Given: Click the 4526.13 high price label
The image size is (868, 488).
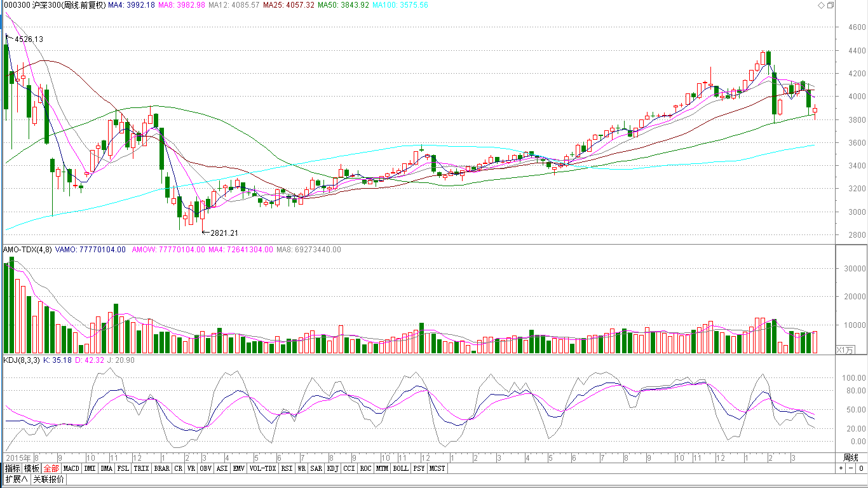Looking at the screenshot, I should pos(29,39).
